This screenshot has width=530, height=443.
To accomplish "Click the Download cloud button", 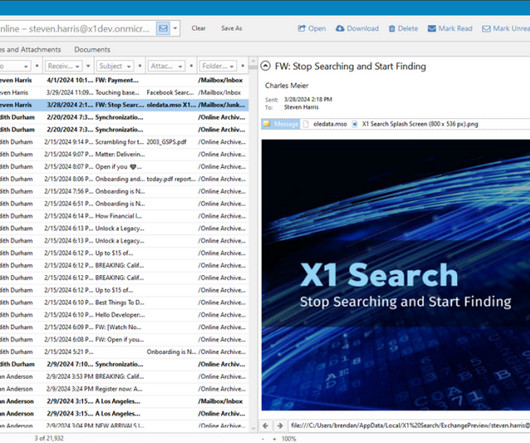I will [357, 28].
